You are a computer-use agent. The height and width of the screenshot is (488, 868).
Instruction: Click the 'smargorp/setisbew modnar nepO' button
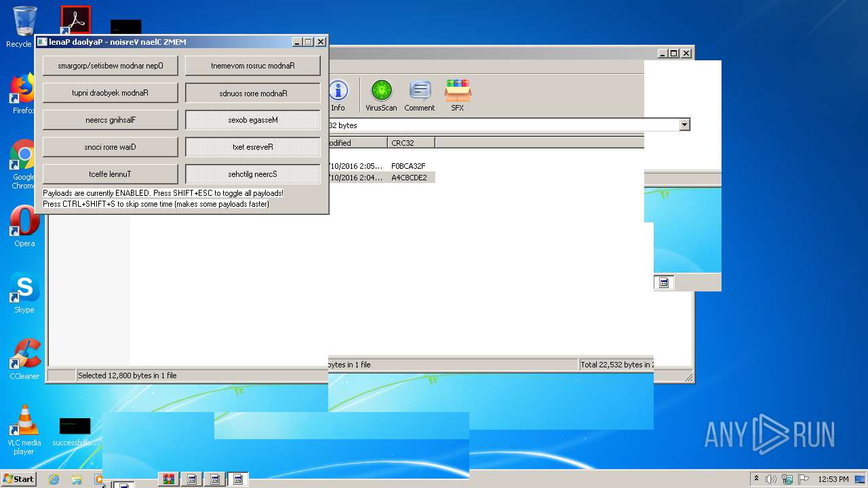click(111, 66)
